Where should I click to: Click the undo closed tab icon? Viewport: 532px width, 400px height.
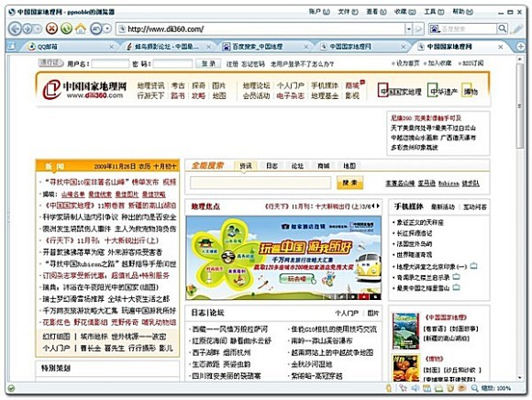tap(96, 28)
